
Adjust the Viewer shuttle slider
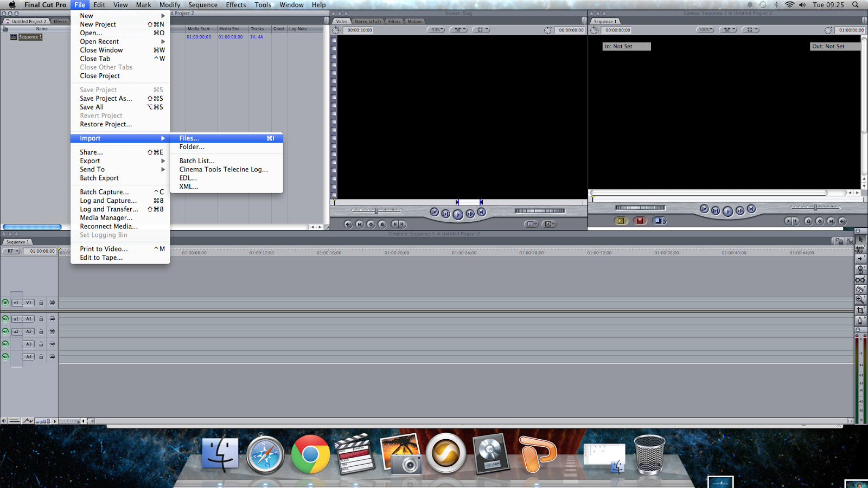[376, 210]
